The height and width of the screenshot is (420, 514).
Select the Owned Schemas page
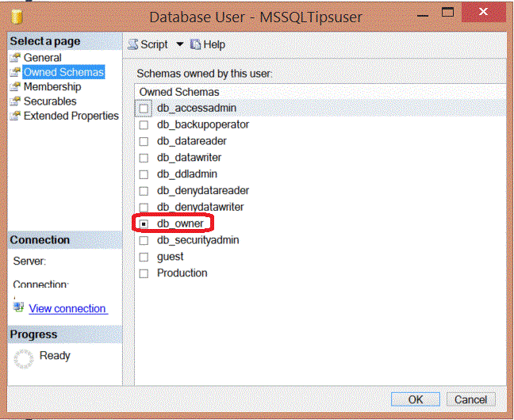(63, 72)
